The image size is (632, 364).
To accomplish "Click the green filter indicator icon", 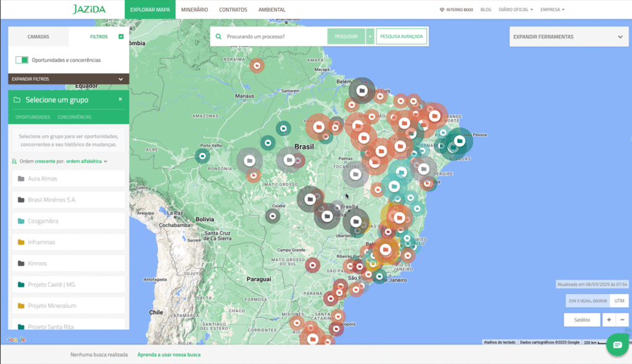I will [x=121, y=36].
